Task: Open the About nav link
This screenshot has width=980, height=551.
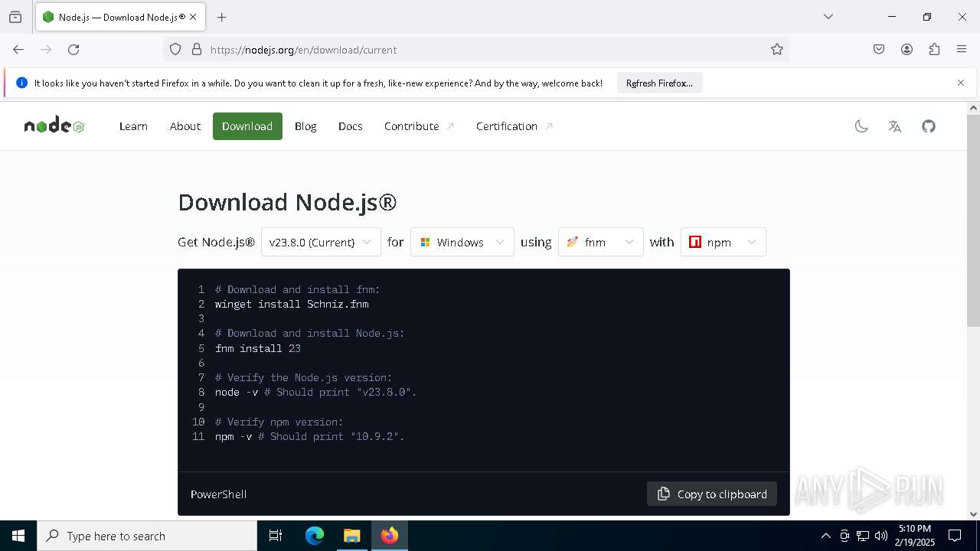Action: (185, 126)
